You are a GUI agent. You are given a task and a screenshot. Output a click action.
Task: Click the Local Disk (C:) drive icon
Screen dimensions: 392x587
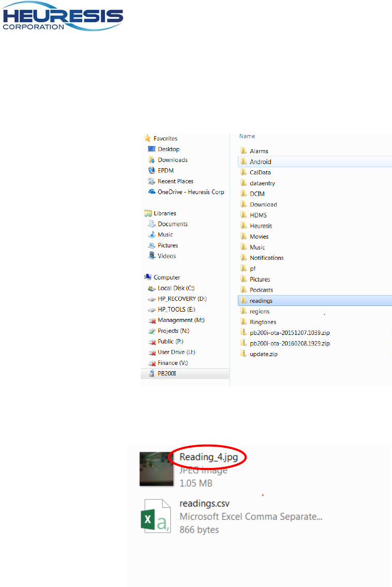152,288
